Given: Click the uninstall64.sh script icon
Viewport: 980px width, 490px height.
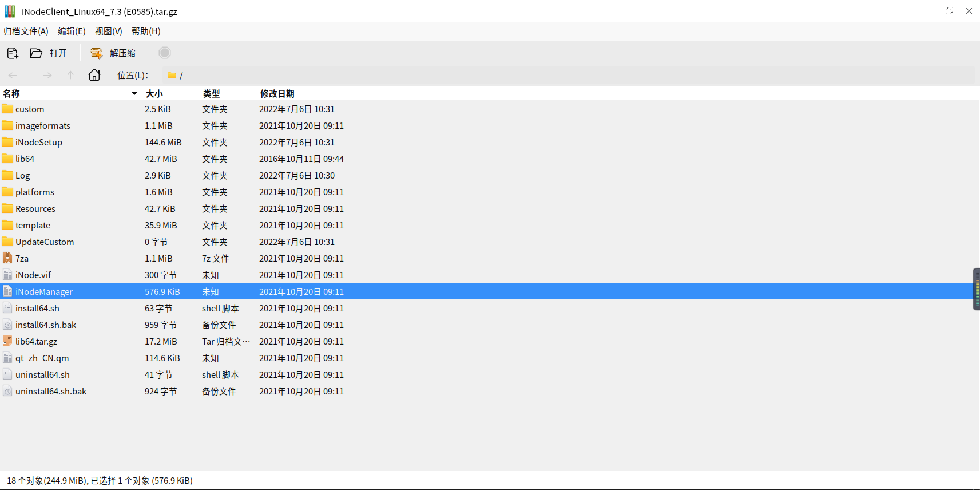Looking at the screenshot, I should [7, 374].
